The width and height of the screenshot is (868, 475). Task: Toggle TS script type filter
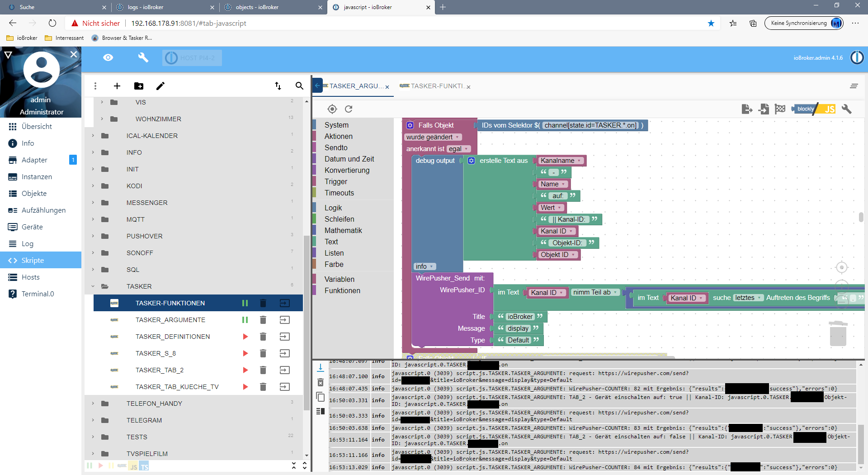(144, 466)
